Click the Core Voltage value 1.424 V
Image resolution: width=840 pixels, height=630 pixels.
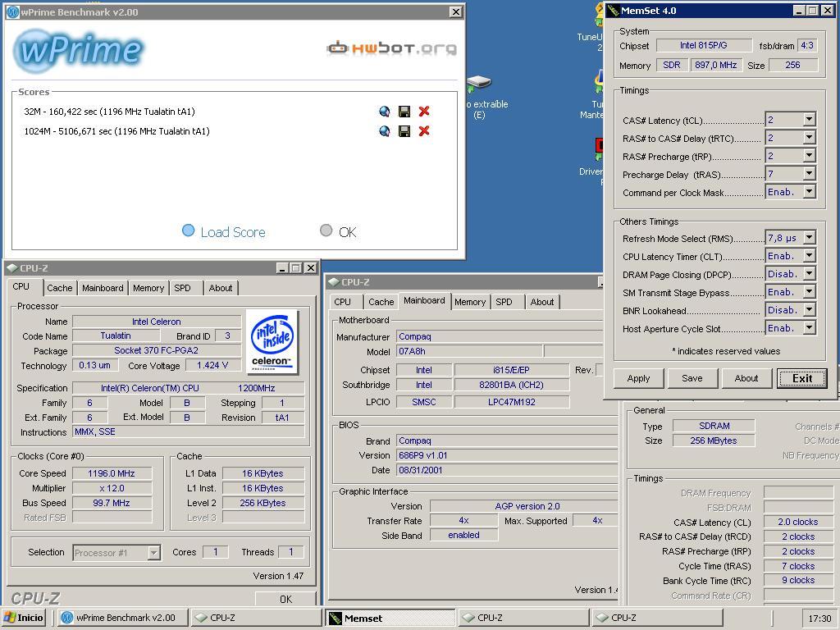[x=212, y=365]
